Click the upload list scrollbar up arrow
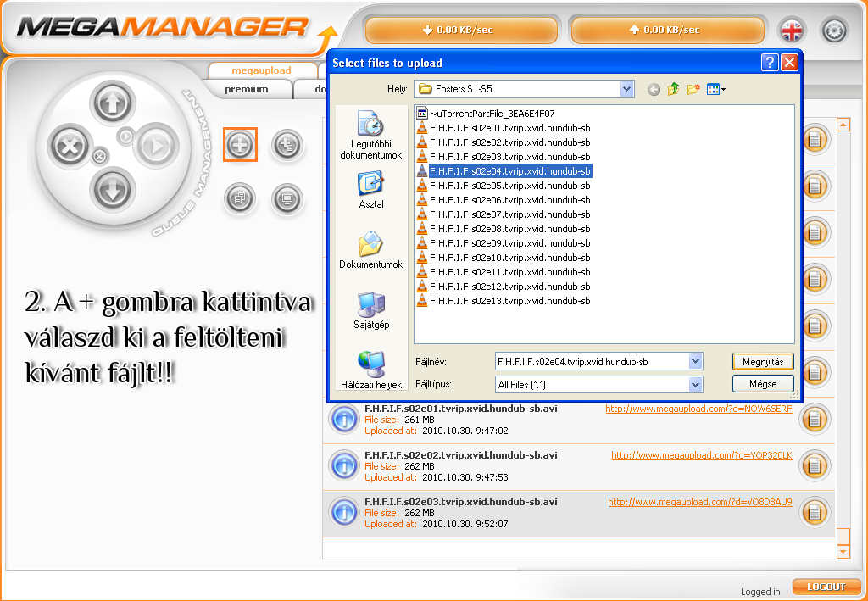This screenshot has width=868, height=601. (x=843, y=125)
